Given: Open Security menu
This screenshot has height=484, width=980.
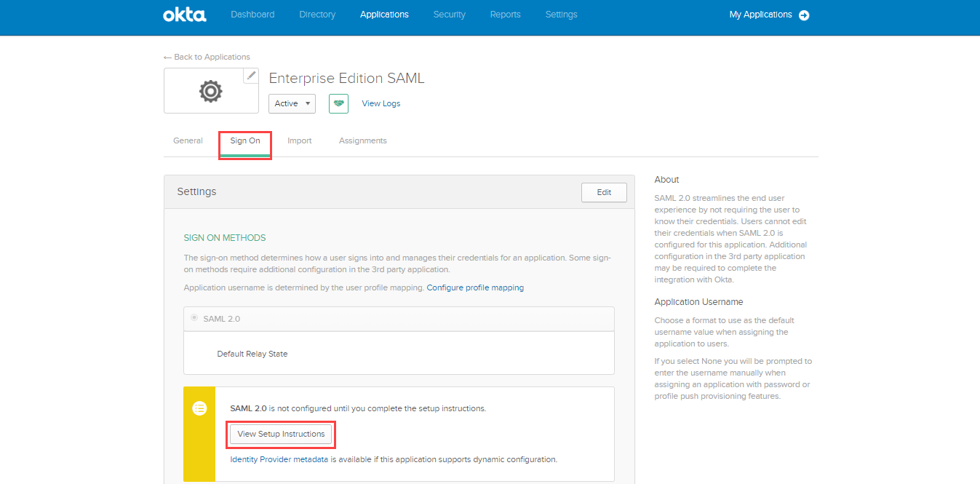Looking at the screenshot, I should click(x=449, y=15).
